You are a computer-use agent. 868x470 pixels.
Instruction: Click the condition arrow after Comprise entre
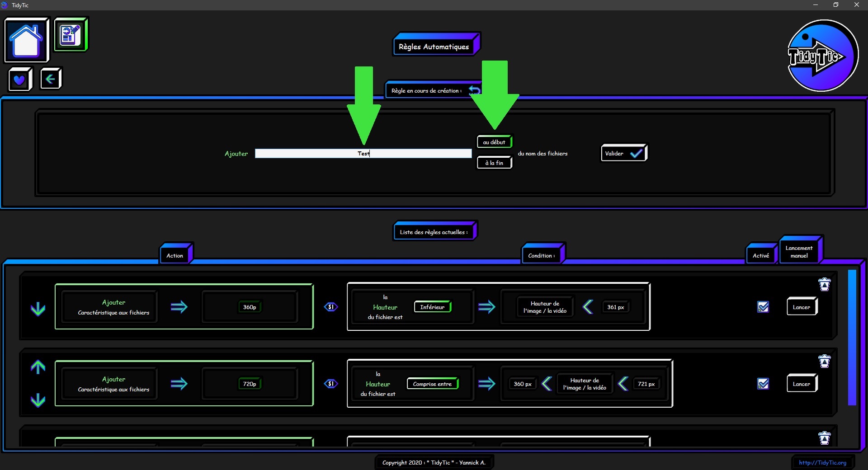(486, 384)
